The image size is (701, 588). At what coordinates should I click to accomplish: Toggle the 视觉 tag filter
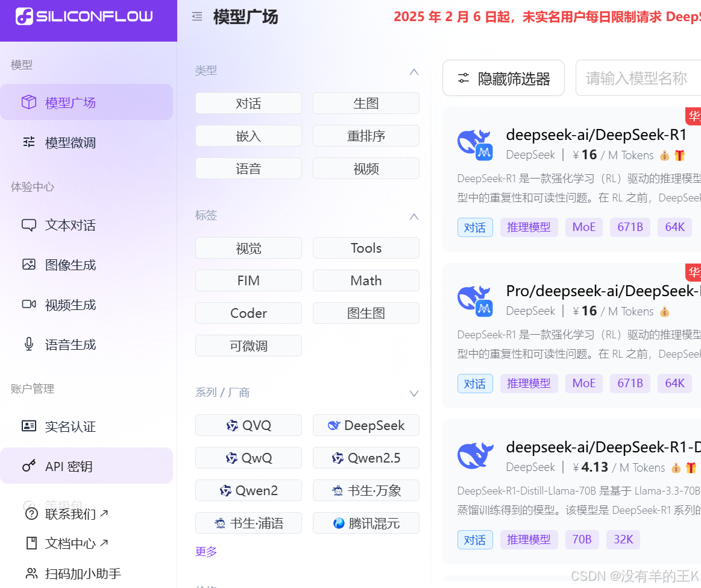[248, 248]
